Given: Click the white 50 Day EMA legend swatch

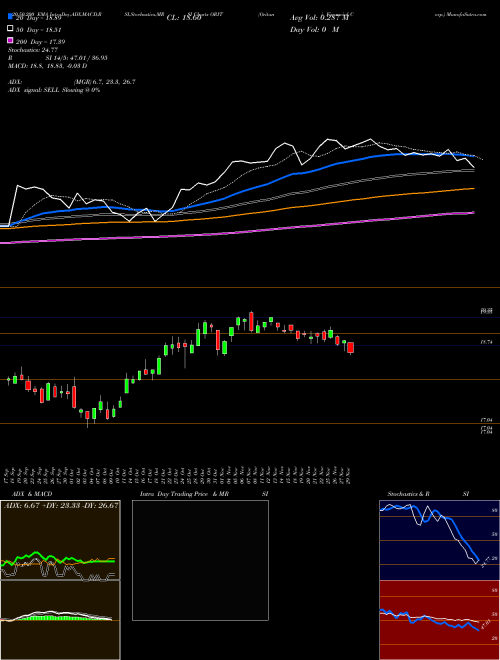Looking at the screenshot, I should coord(10,29).
